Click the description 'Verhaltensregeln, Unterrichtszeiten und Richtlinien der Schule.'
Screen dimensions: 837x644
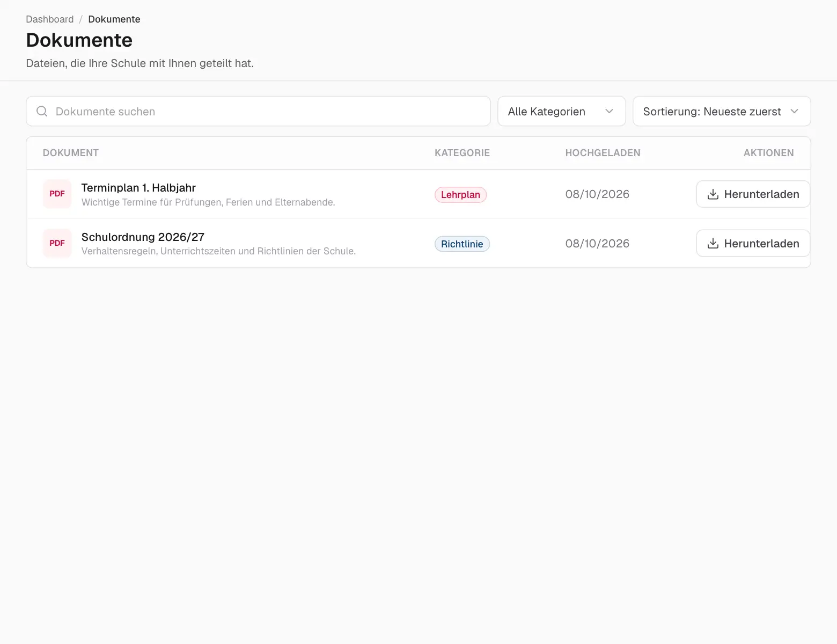218,251
